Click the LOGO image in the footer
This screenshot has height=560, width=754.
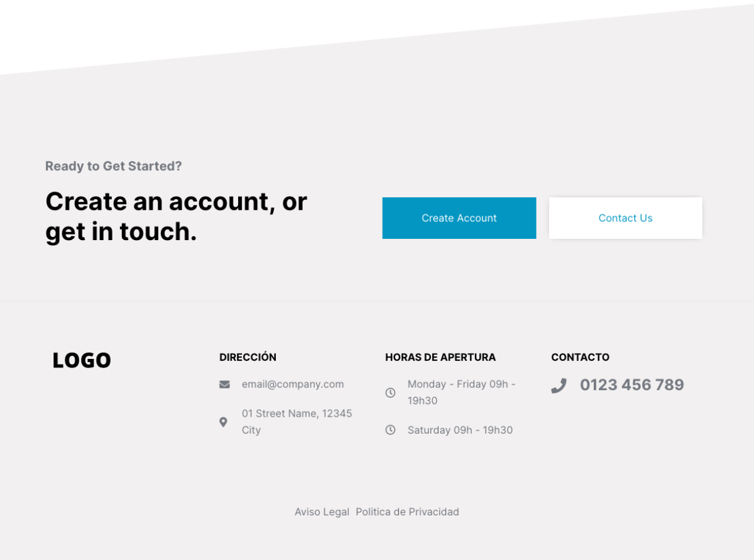(82, 361)
